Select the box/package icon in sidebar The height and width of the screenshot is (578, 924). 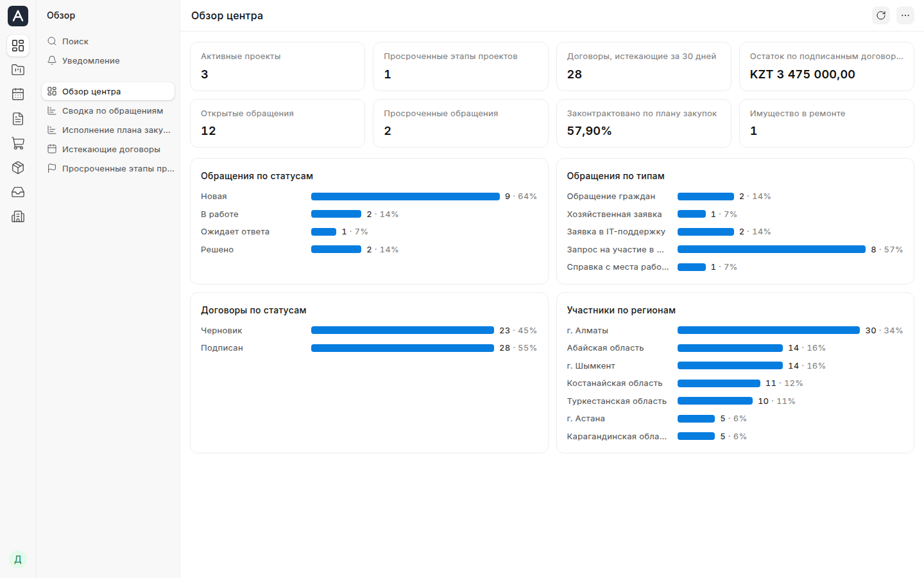point(18,168)
